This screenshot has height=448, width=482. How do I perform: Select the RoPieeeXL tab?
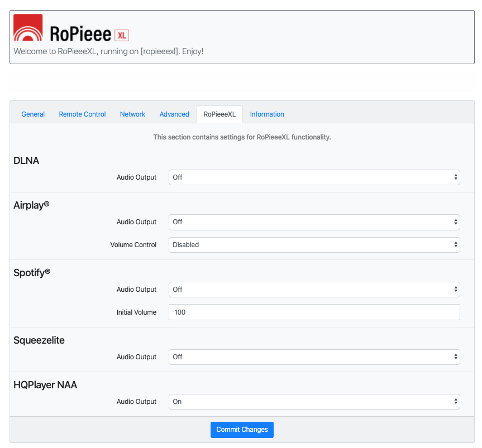[x=219, y=114]
